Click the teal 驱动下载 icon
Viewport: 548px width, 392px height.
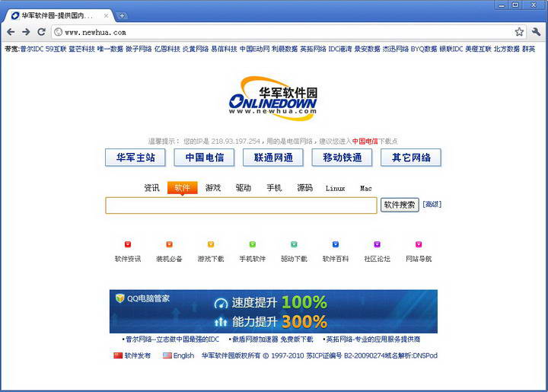point(294,244)
